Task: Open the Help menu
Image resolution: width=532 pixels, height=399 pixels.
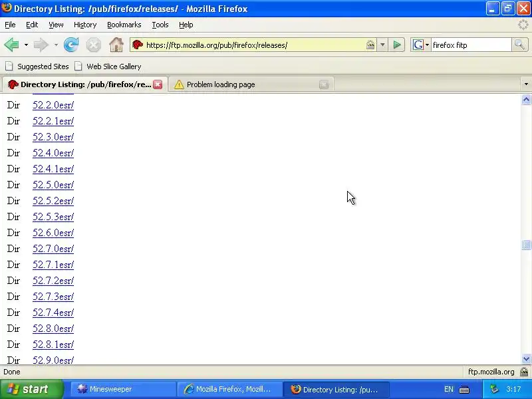Action: tap(186, 25)
